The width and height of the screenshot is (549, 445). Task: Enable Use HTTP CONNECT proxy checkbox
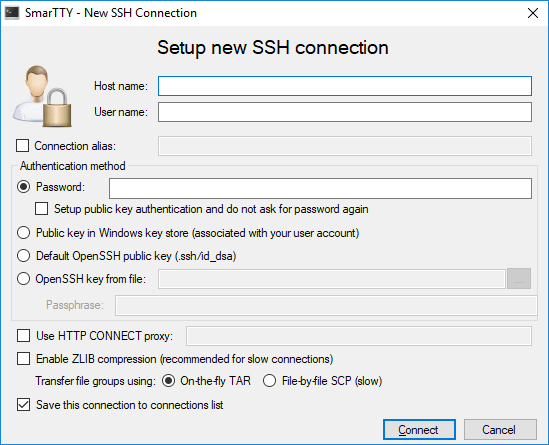[23, 335]
